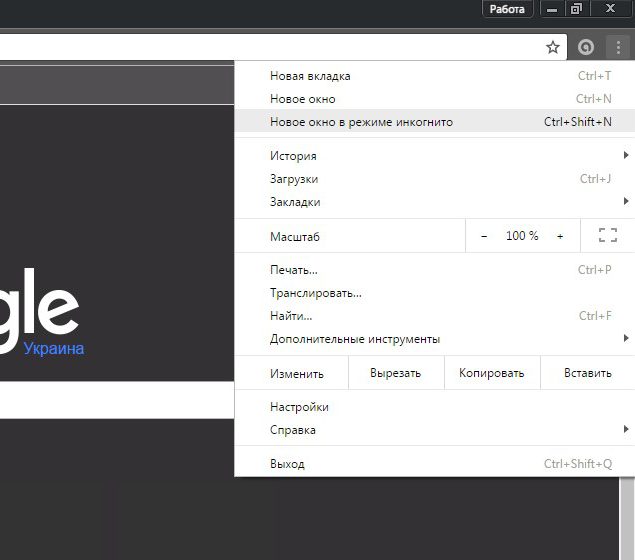Click the 'Изменить' label in edit row
The width and height of the screenshot is (635, 560).
pyautogui.click(x=297, y=374)
